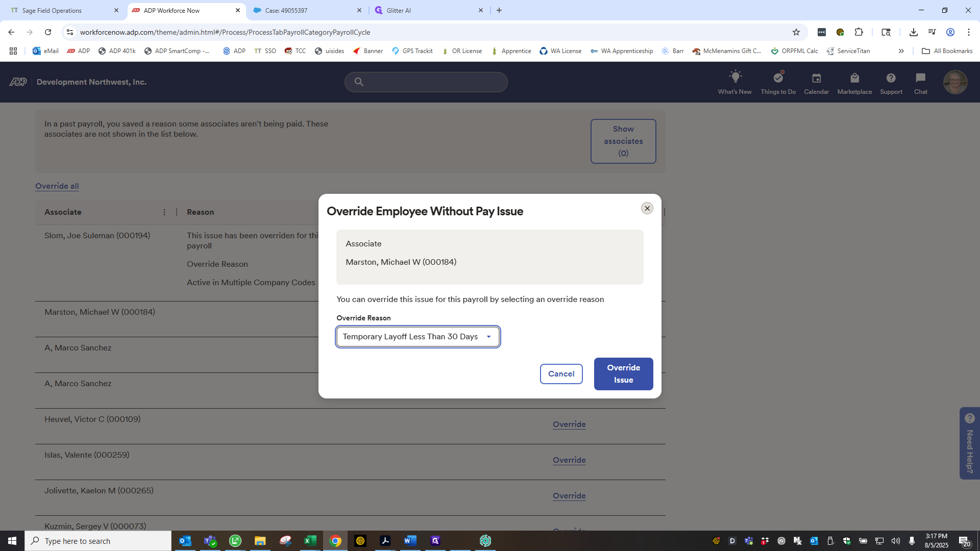Viewport: 980px width, 551px height.
Task: Switch to Case: 49055397 tab
Action: tap(307, 10)
